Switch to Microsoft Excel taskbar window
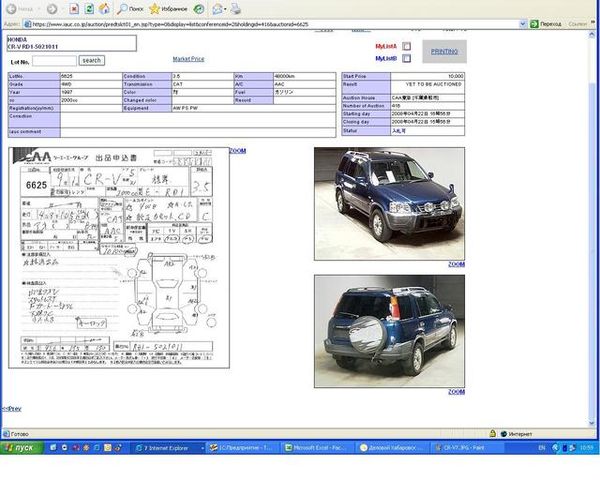This screenshot has width=600, height=480. 318,447
